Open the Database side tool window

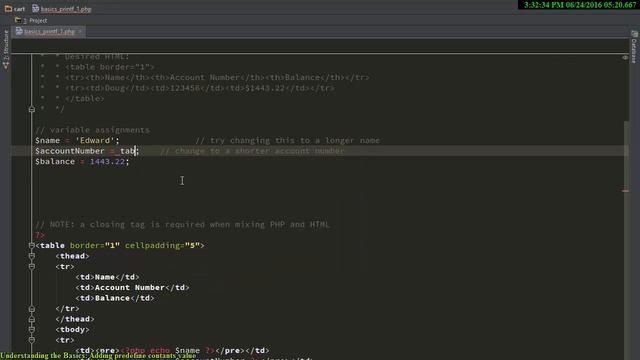click(x=634, y=47)
